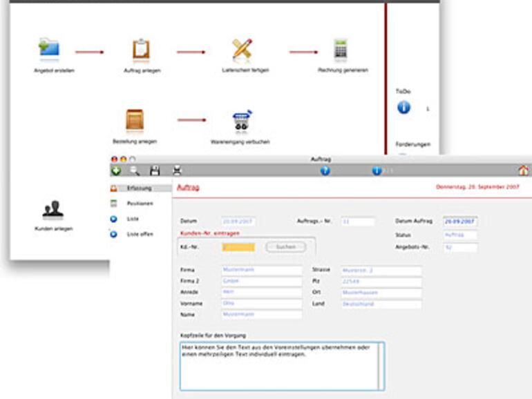The height and width of the screenshot is (399, 532).
Task: Select the Positionen sidebar entry
Action: (x=140, y=204)
